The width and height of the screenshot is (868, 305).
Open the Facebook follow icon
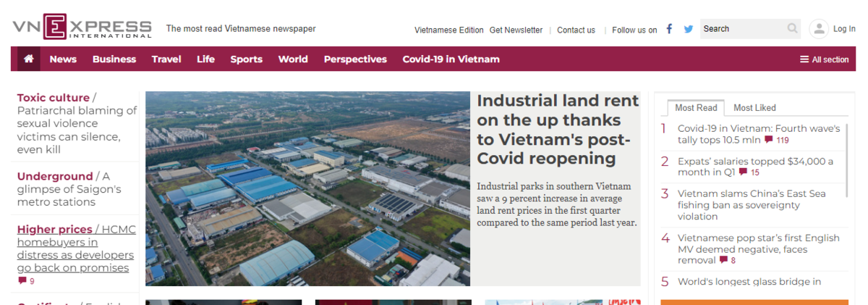click(669, 29)
